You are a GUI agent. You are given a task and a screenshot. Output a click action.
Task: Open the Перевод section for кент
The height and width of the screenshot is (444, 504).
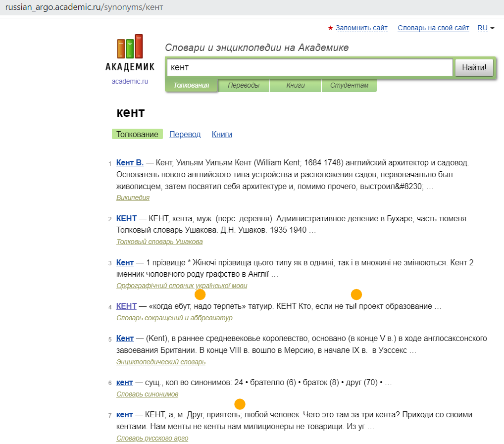click(x=185, y=134)
